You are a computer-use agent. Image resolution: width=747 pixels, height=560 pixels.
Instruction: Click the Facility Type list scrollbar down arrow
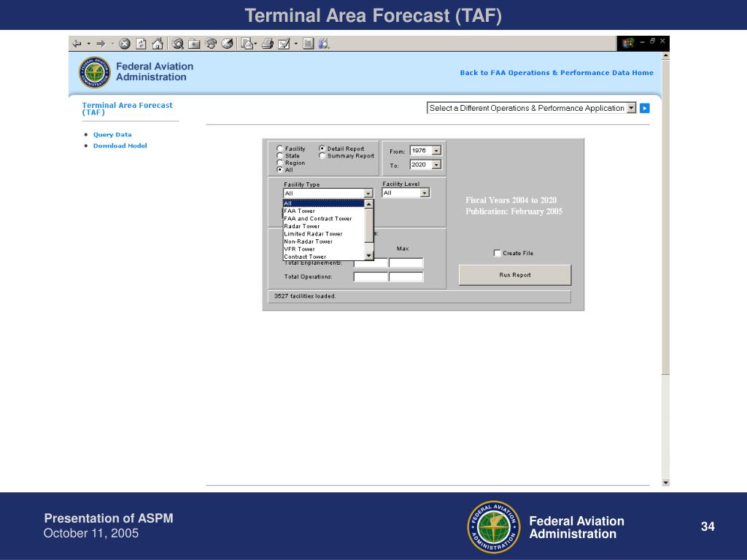click(368, 256)
